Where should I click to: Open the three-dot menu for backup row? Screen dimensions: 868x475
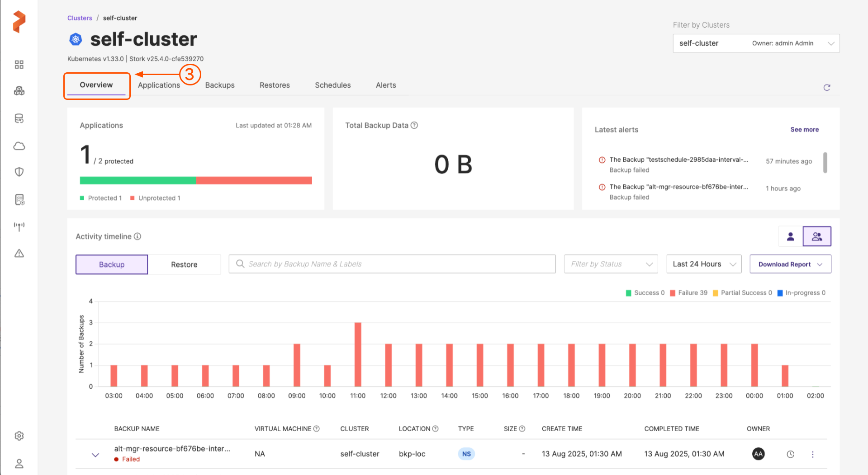pyautogui.click(x=812, y=455)
